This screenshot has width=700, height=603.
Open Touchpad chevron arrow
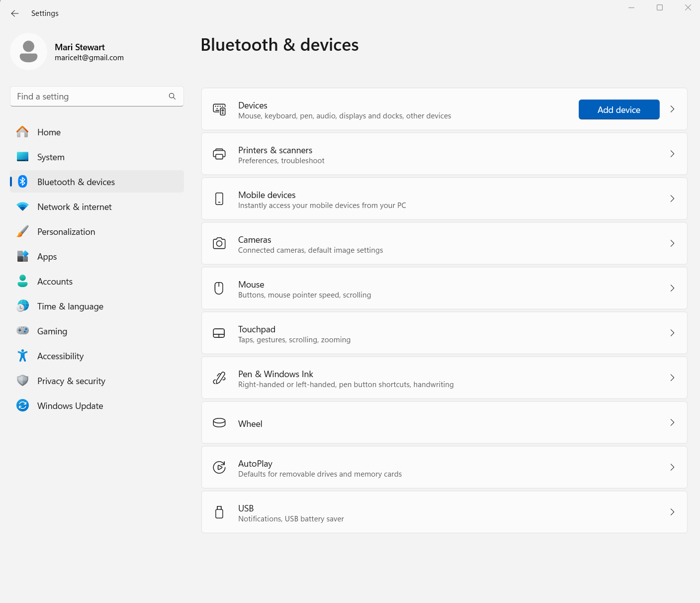coord(672,333)
